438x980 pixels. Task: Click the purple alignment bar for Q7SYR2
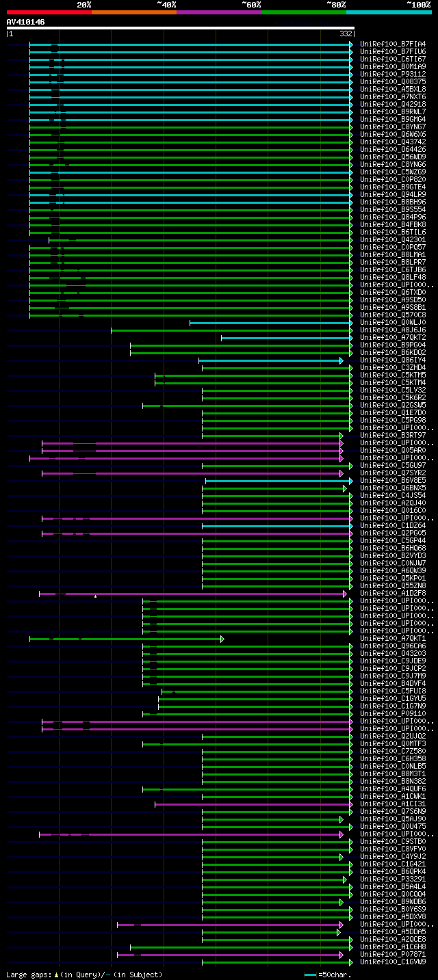[192, 473]
